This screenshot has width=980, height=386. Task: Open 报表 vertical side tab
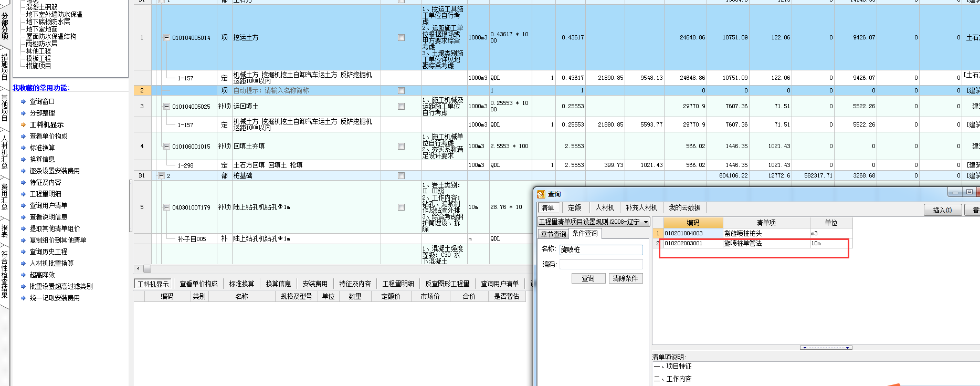pos(5,231)
